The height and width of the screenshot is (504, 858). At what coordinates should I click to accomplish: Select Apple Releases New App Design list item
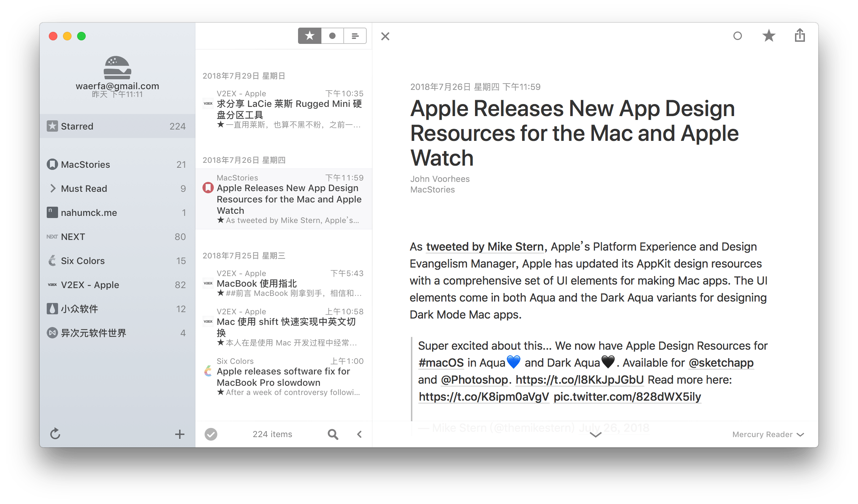pyautogui.click(x=284, y=199)
